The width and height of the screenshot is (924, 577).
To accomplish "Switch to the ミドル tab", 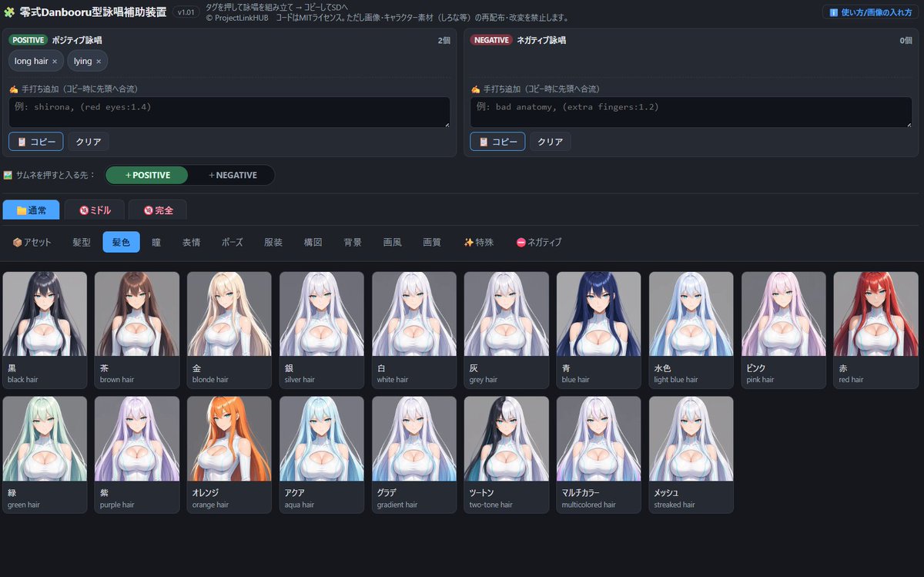I will pos(95,210).
